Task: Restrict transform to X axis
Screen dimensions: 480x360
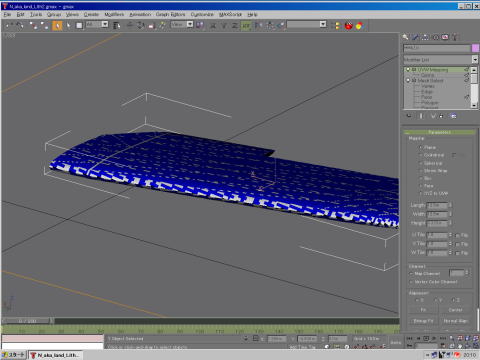Action: pyautogui.click(x=213, y=25)
